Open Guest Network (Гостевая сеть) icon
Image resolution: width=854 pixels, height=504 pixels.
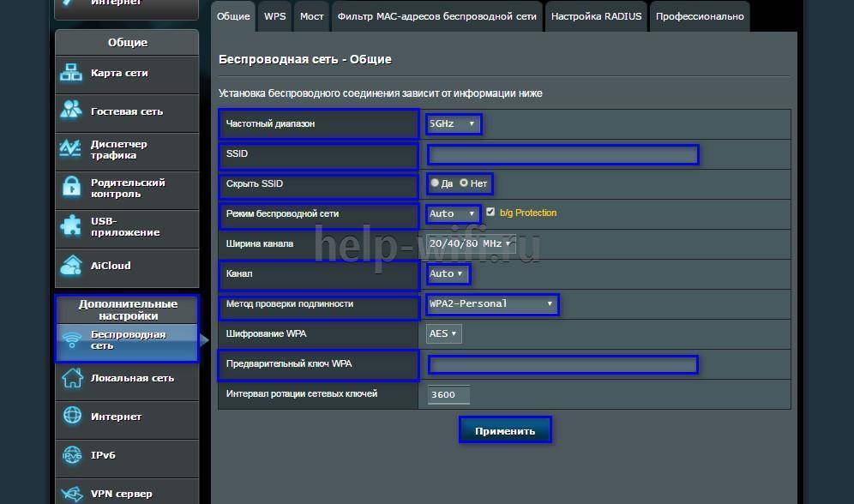(x=71, y=111)
